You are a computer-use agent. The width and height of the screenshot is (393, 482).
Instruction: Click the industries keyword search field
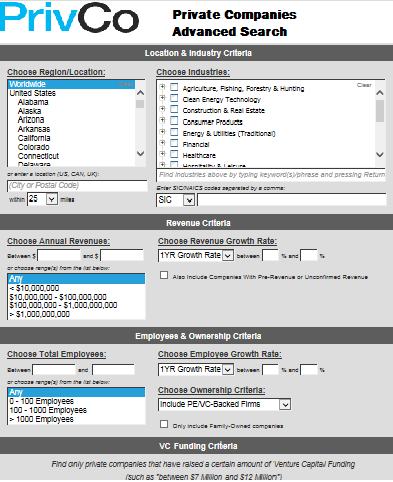271,175
